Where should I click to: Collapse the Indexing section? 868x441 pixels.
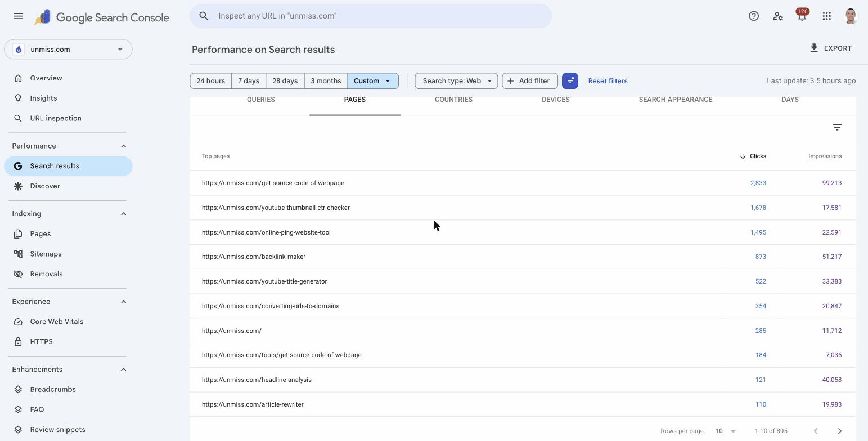124,214
